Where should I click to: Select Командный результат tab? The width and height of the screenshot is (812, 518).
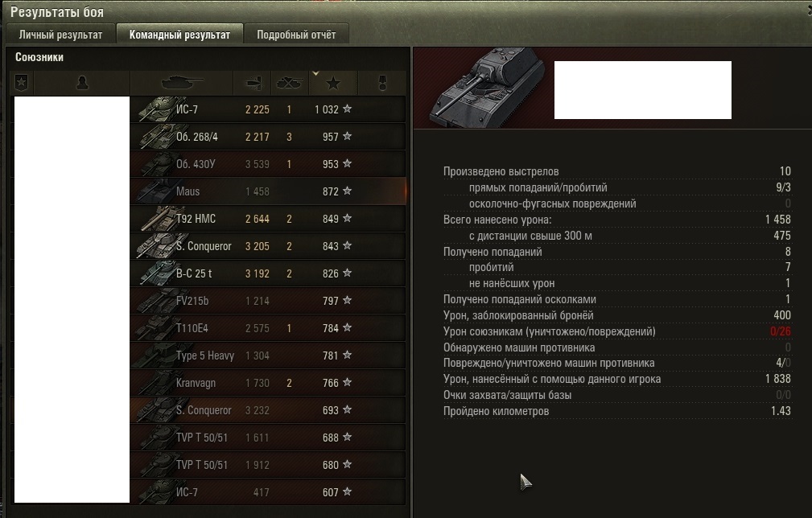tap(179, 35)
